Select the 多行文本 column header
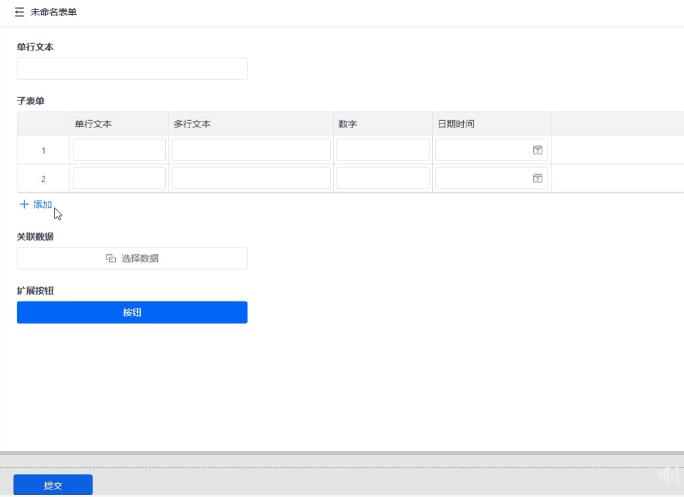The height and width of the screenshot is (497, 684). tap(191, 124)
